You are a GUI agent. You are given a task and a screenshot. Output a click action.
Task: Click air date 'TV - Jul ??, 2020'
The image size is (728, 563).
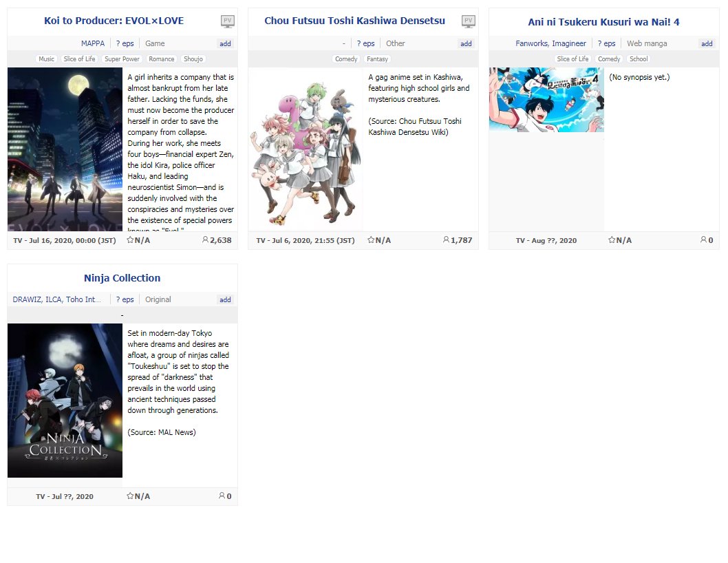coord(65,496)
